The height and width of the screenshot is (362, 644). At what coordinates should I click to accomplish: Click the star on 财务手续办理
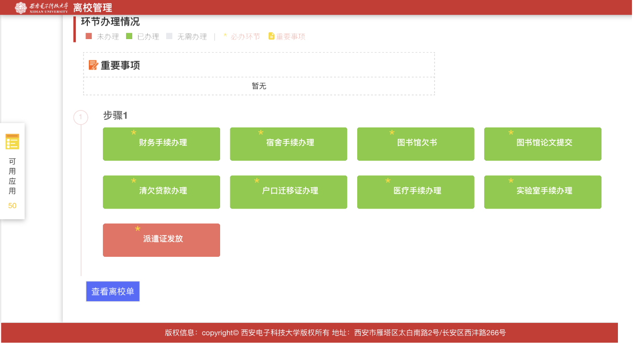pos(134,132)
